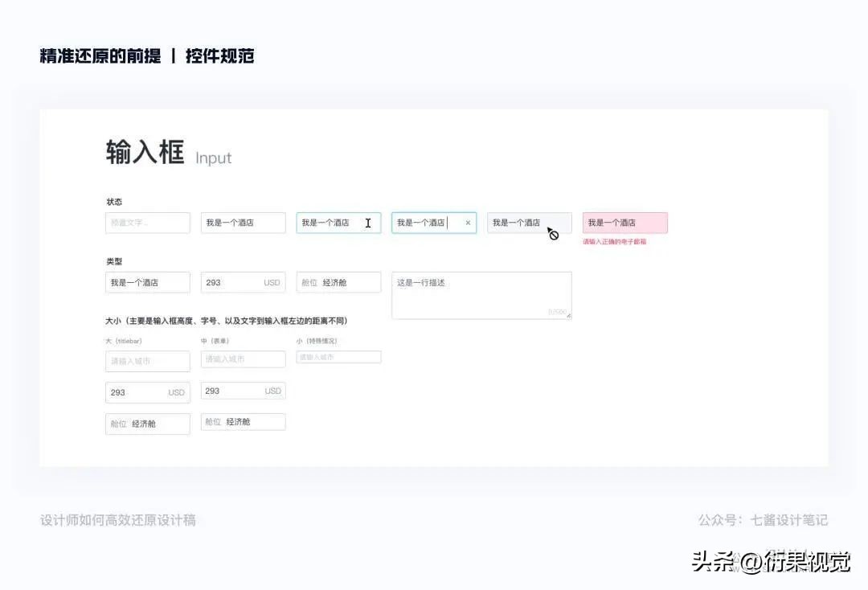
Task: Select the focused 我是一个酒店 input with cursor
Action: [x=426, y=223]
